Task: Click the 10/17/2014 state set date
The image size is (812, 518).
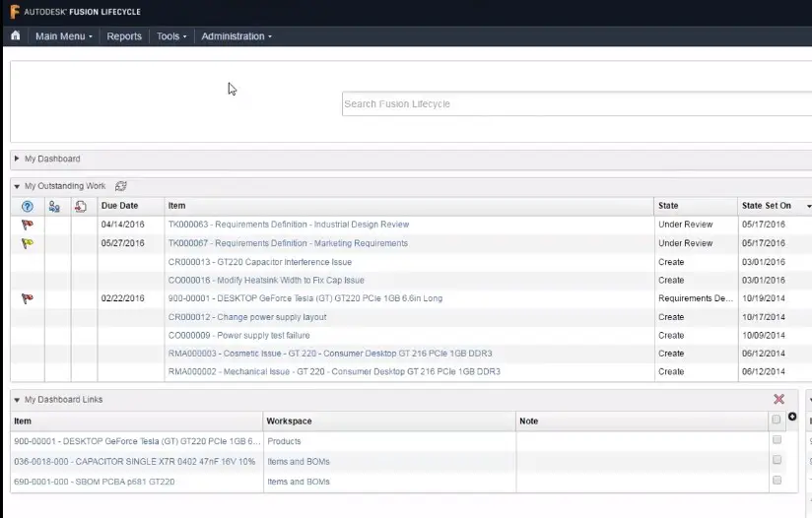Action: (764, 317)
